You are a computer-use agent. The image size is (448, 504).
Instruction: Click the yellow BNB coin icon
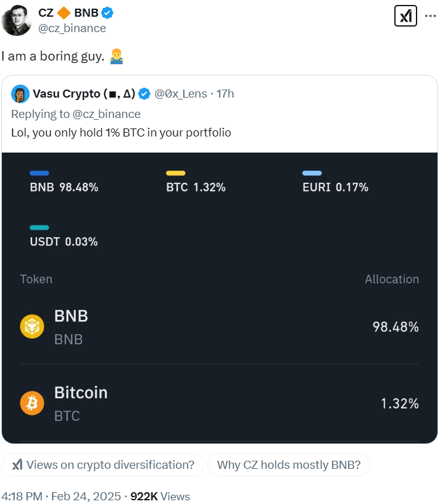[x=31, y=327]
